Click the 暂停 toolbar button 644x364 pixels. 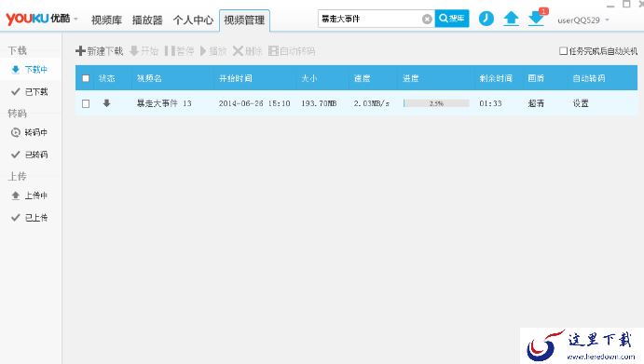tap(179, 51)
